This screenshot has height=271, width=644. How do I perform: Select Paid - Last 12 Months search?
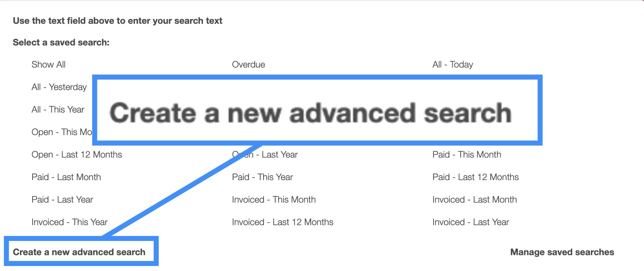point(475,177)
